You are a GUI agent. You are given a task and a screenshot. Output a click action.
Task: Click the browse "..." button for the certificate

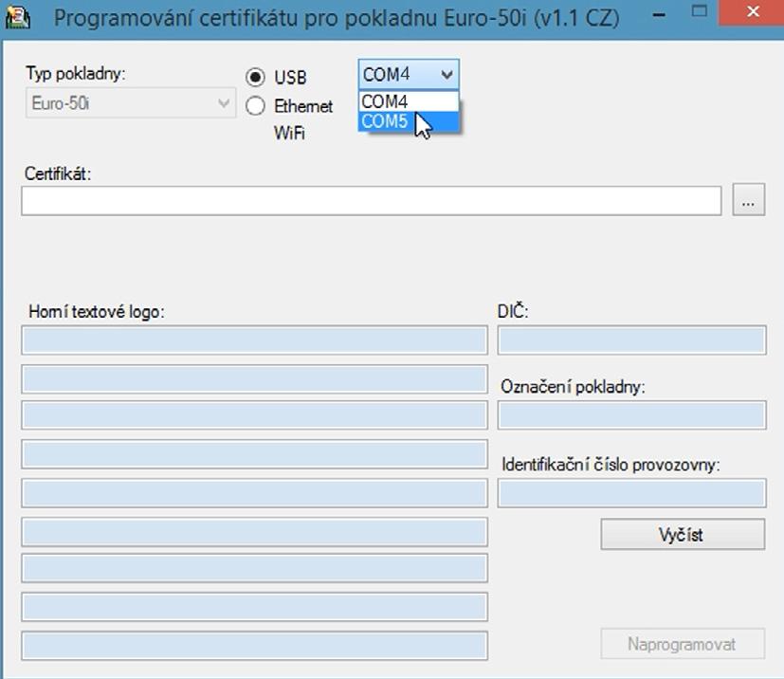(749, 199)
